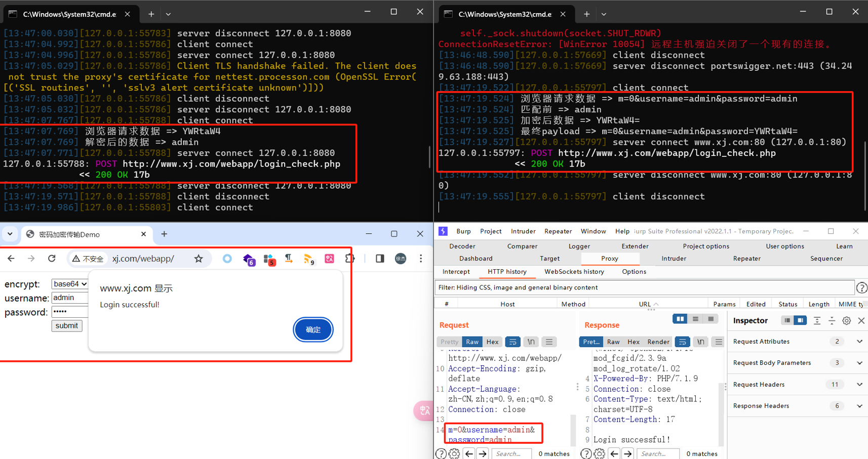Open Chrome three-dot menu
The height and width of the screenshot is (459, 868).
point(420,259)
